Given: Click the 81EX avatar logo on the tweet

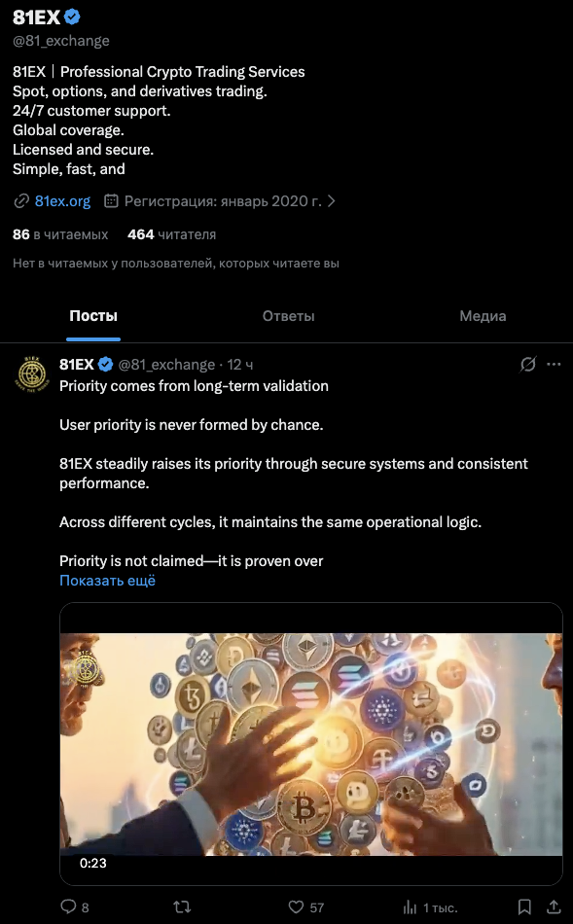Looking at the screenshot, I should tap(30, 373).
